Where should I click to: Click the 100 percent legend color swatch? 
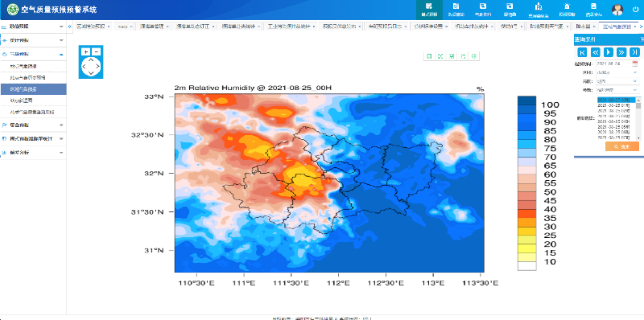click(x=527, y=101)
